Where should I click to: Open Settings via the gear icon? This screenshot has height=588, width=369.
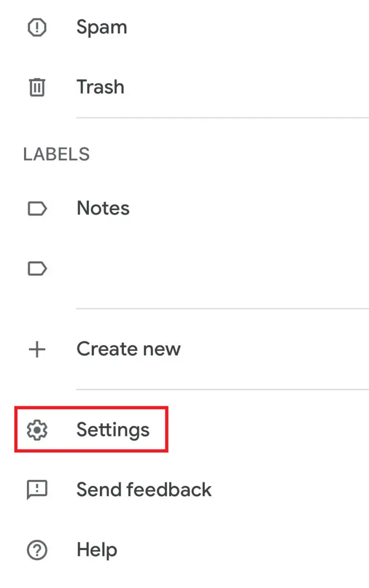click(37, 430)
